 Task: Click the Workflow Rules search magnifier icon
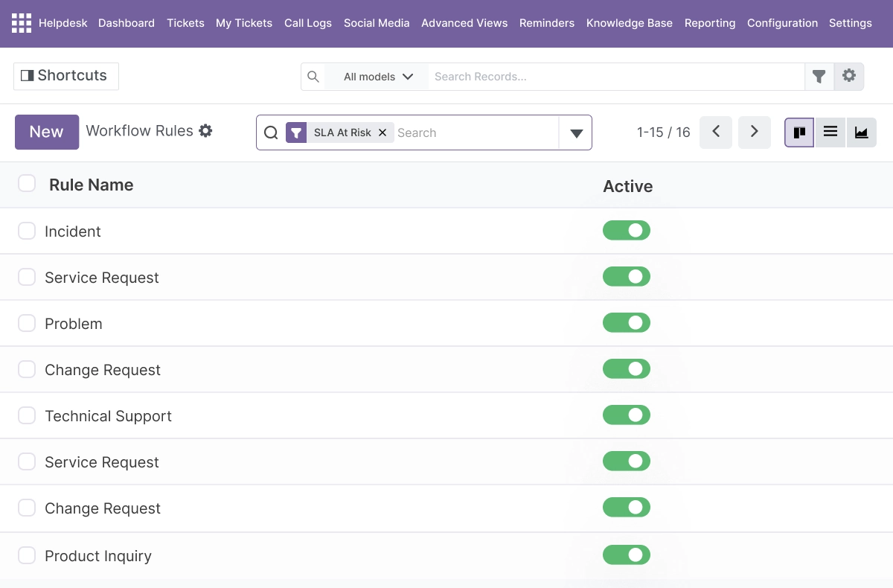point(271,132)
